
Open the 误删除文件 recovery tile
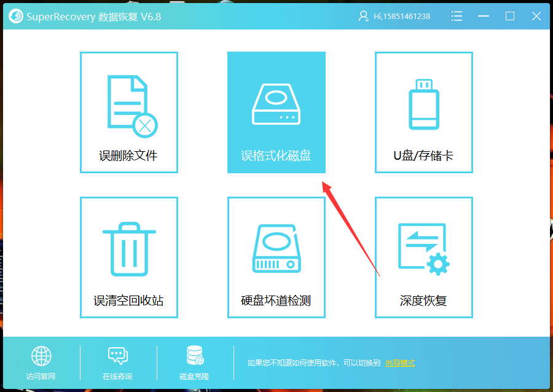point(129,112)
